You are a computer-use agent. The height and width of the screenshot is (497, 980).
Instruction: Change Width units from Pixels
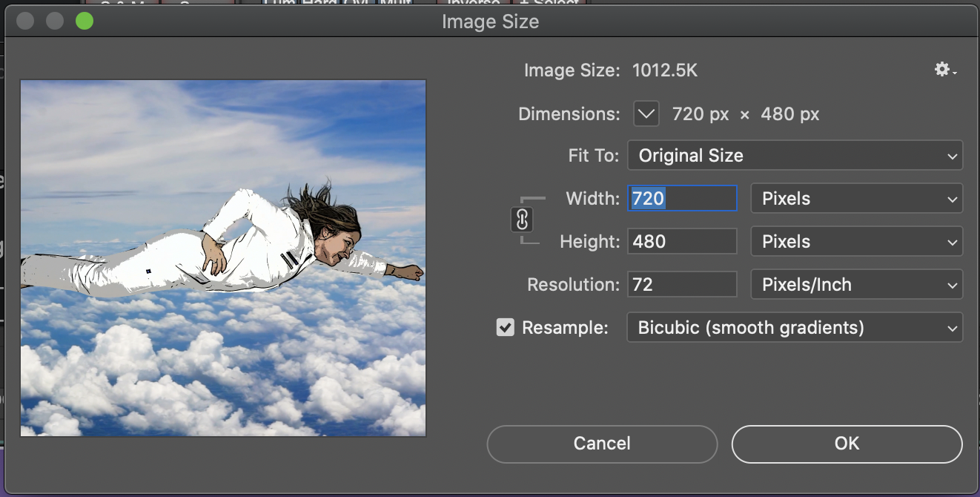(x=856, y=198)
